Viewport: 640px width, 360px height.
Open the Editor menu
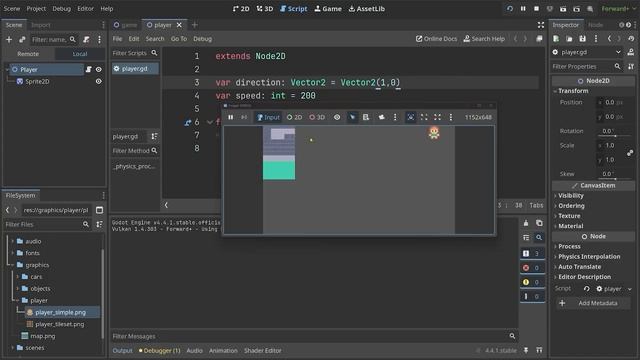(85, 9)
